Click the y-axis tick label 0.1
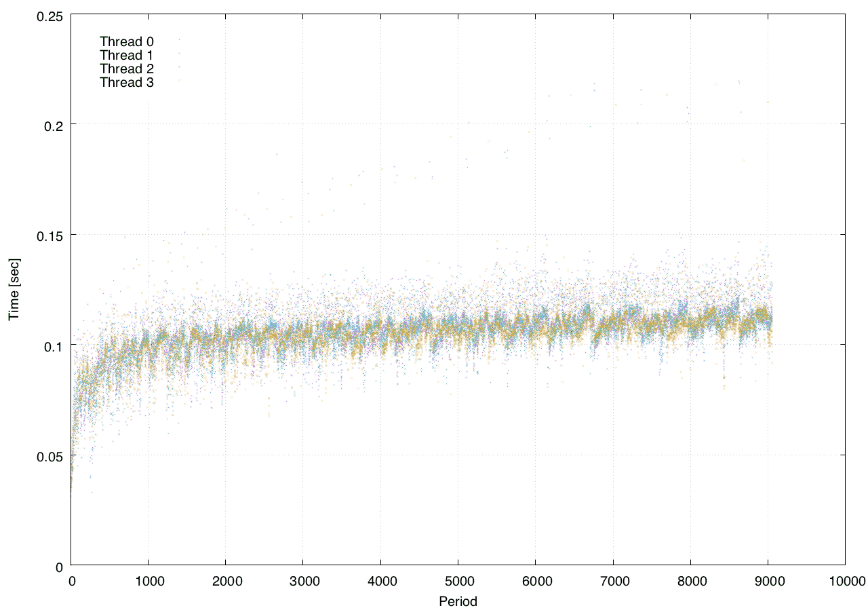 [52, 345]
